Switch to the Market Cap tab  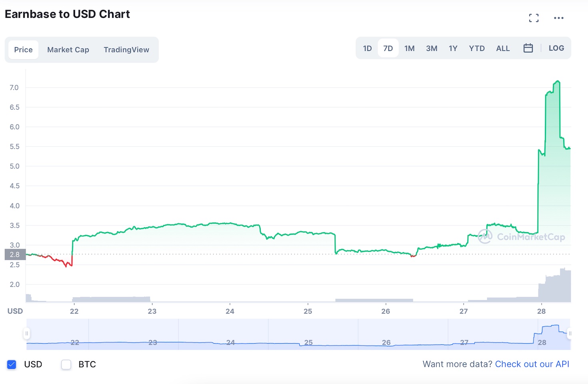pyautogui.click(x=68, y=50)
